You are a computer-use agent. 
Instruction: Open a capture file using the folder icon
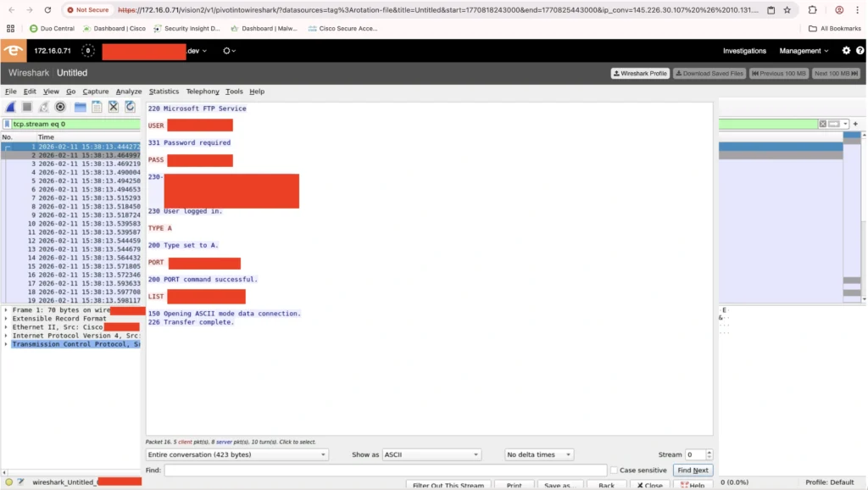click(x=79, y=106)
